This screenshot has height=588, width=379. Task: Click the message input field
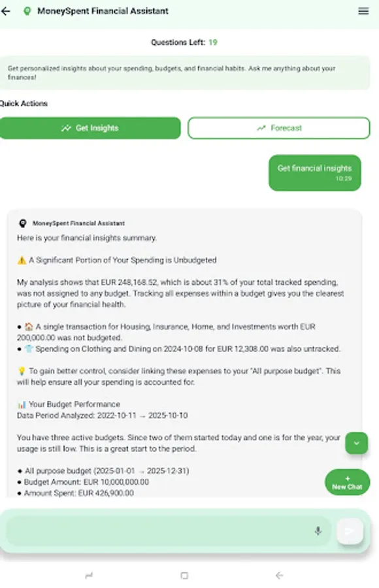pos(163,531)
